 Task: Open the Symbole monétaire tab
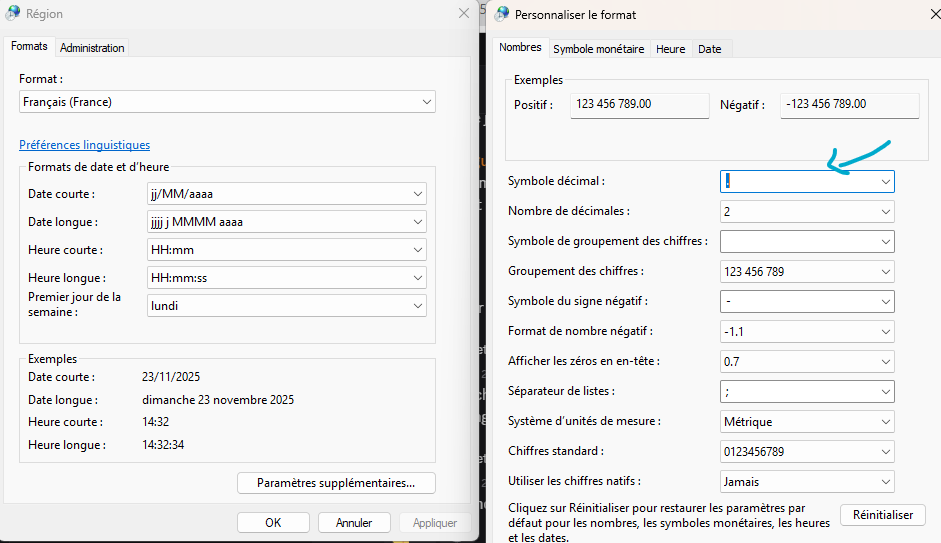coord(598,49)
